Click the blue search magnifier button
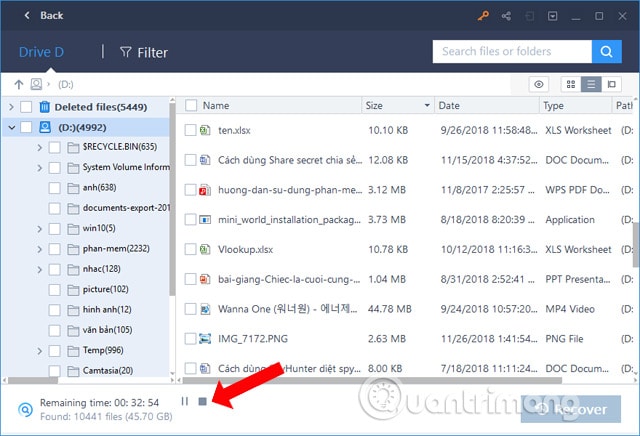640x436 pixels. 607,51
